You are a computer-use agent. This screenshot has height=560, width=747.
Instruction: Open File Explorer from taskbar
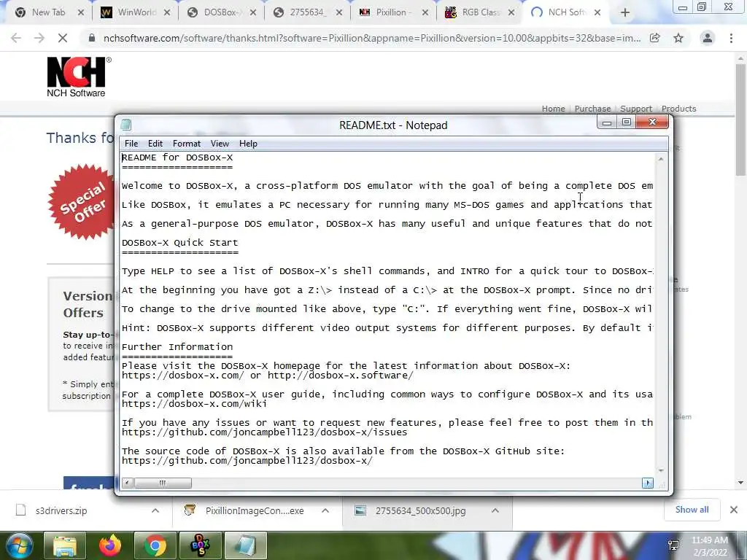pos(65,545)
